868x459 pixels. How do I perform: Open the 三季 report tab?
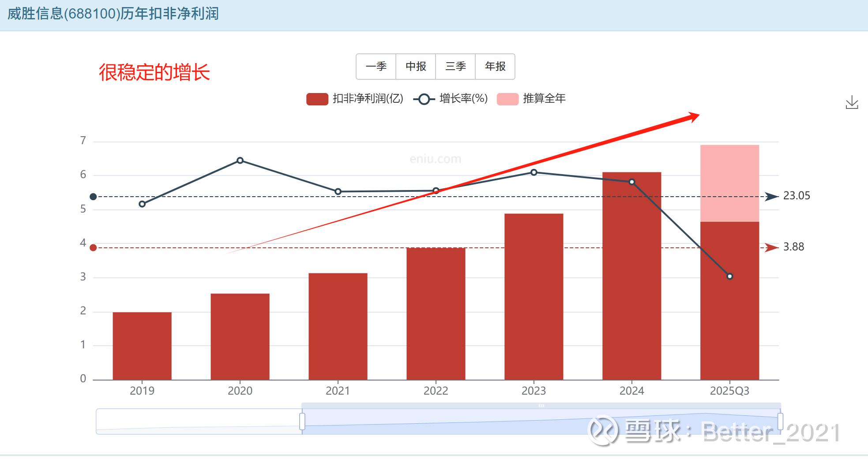tap(455, 67)
